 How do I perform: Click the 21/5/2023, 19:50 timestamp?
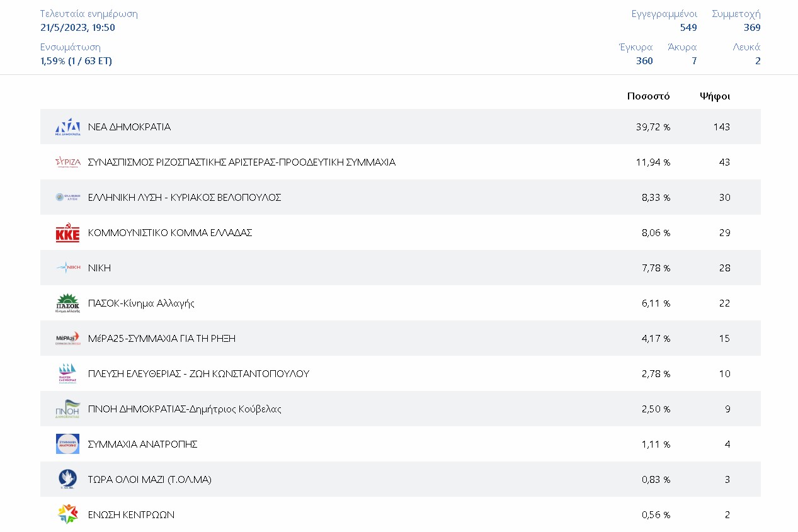[x=77, y=28]
